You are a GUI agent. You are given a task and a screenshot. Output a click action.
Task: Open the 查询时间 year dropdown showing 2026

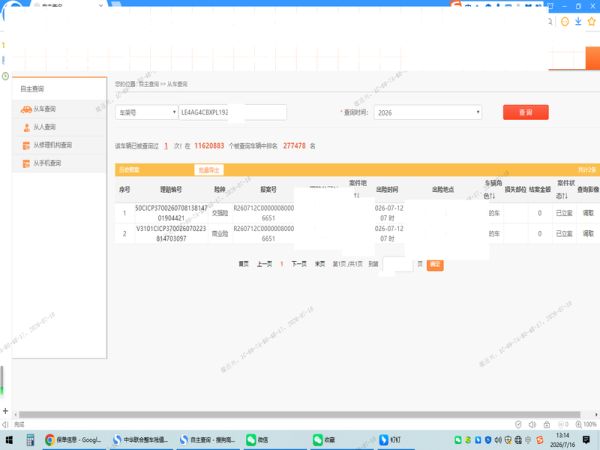[428, 112]
